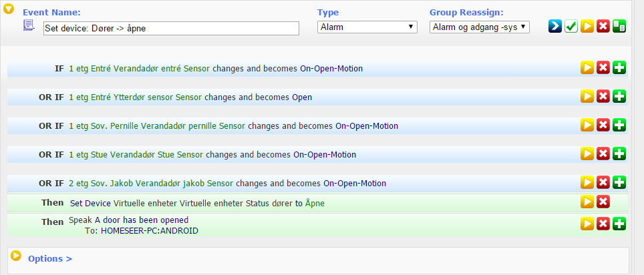Edit the Event Name text field
Viewport: 644px width, 275px height.
[171, 28]
